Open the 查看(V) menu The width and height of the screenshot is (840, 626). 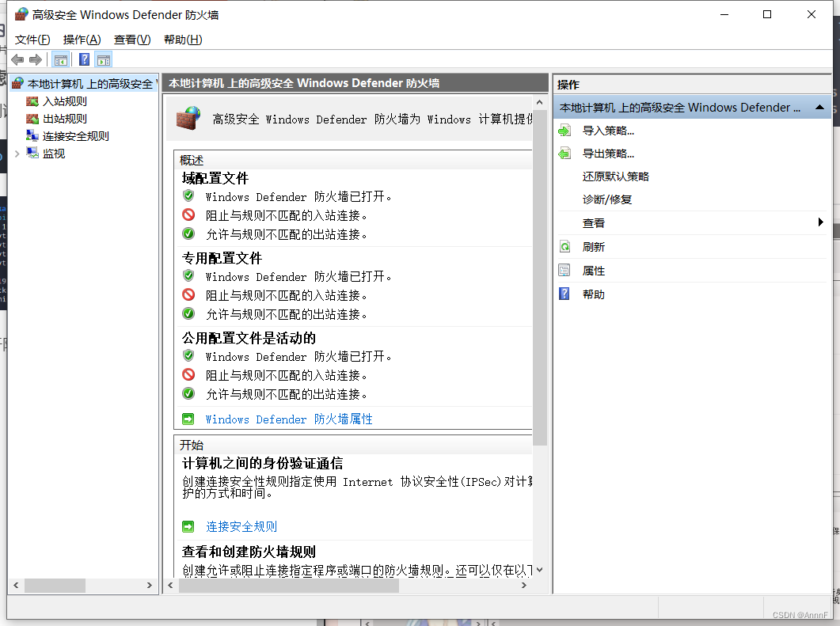(132, 40)
